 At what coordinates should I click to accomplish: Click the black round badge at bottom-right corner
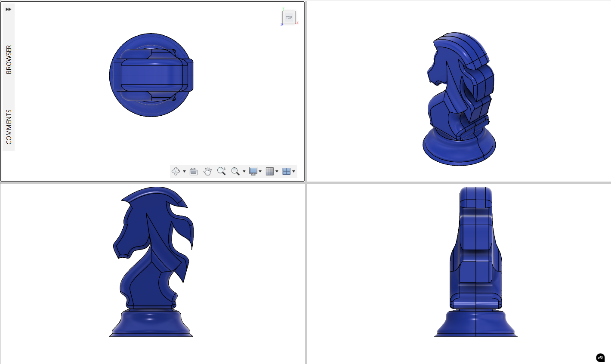pos(600,358)
